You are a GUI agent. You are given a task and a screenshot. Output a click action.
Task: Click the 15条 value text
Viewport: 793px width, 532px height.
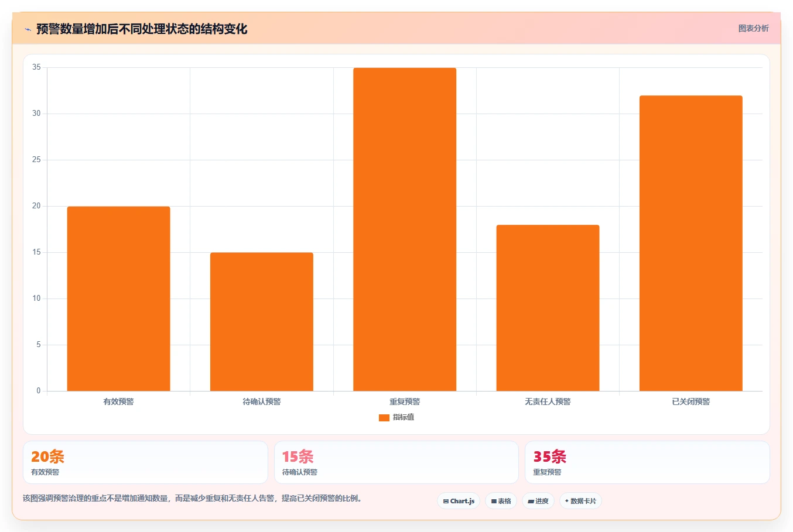[x=298, y=457]
